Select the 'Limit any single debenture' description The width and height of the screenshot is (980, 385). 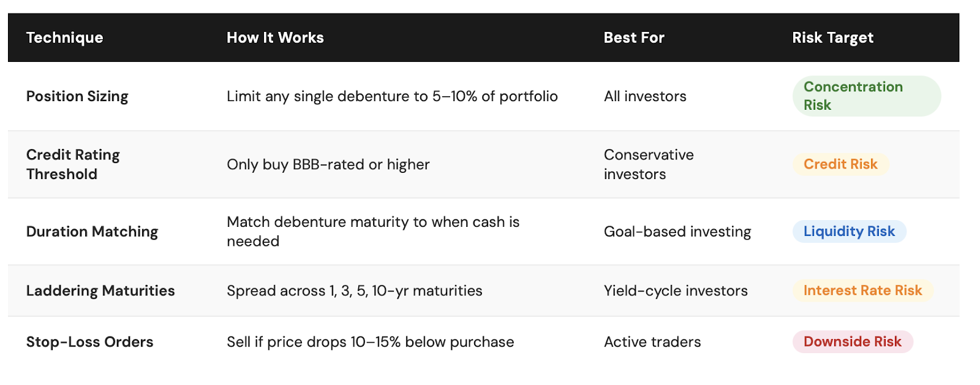392,97
